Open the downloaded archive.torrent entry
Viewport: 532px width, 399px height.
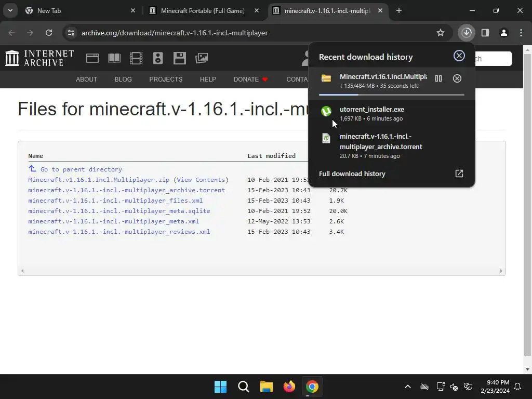392,146
